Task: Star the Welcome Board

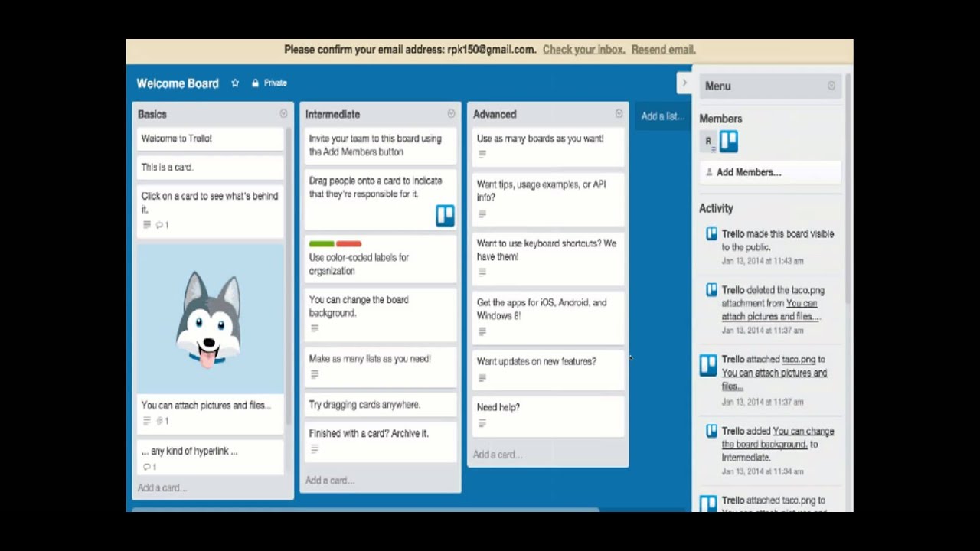Action: click(x=235, y=83)
